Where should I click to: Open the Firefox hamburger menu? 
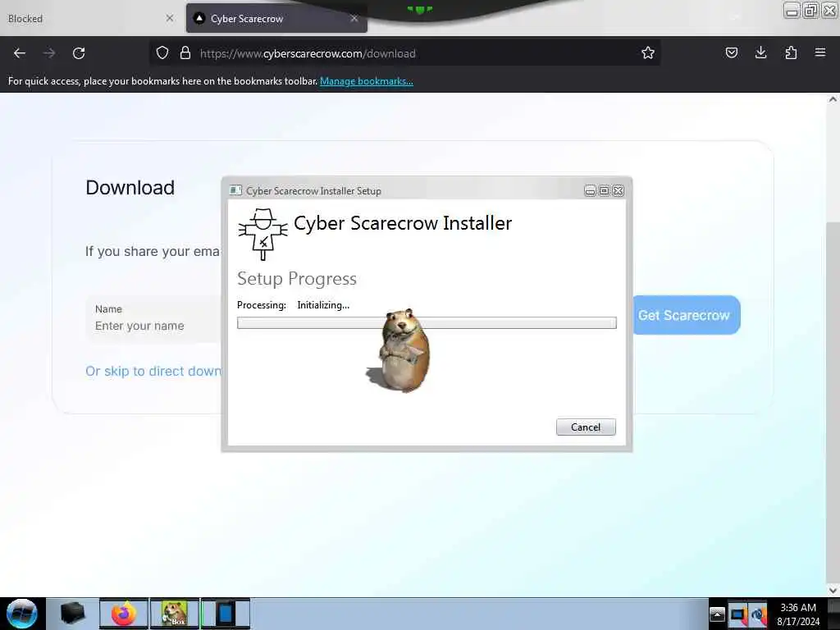point(819,52)
